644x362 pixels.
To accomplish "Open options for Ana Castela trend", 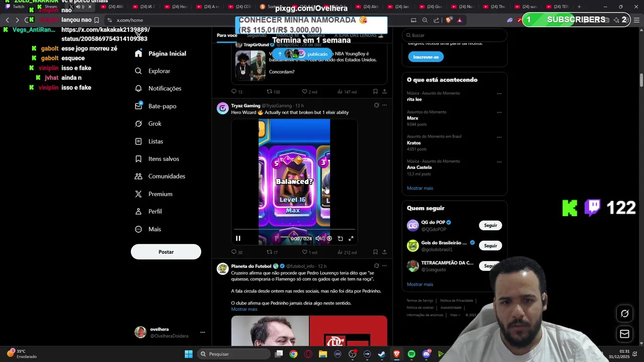I will pos(499,161).
